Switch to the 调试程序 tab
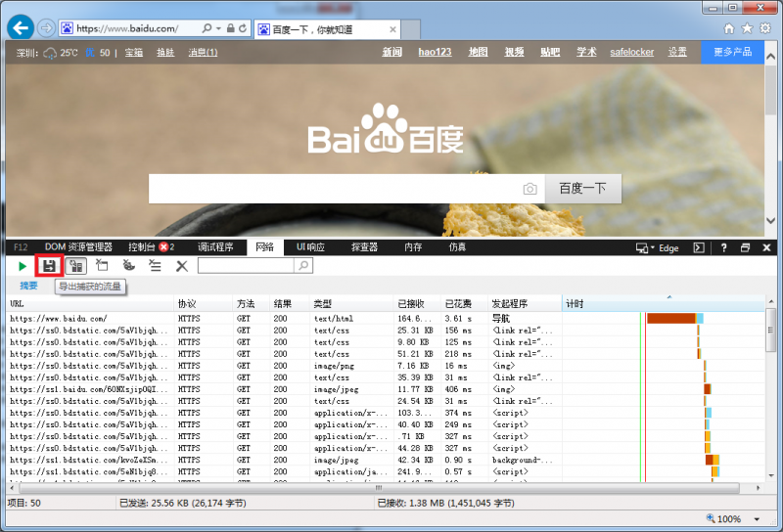The width and height of the screenshot is (783, 532). click(x=215, y=247)
